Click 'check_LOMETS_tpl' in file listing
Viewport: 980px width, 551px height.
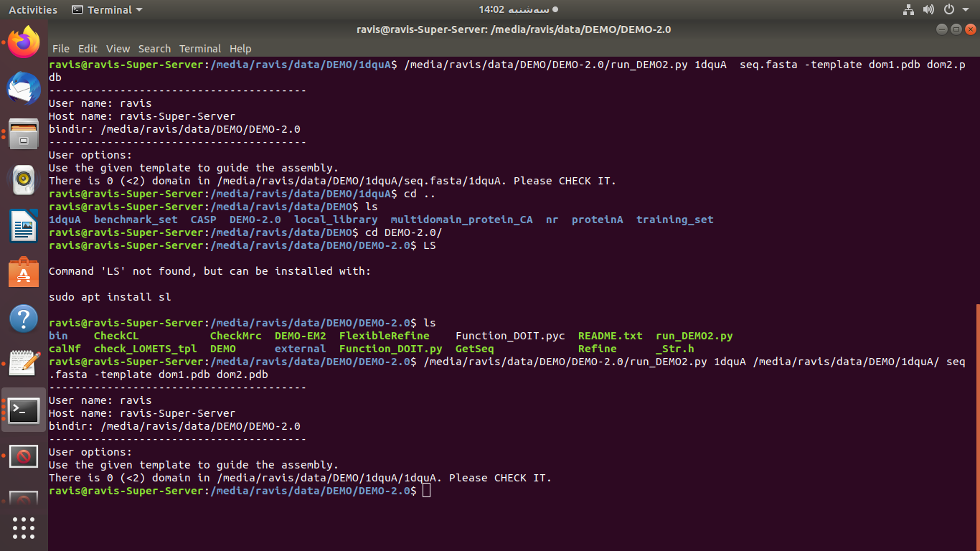pyautogui.click(x=146, y=349)
